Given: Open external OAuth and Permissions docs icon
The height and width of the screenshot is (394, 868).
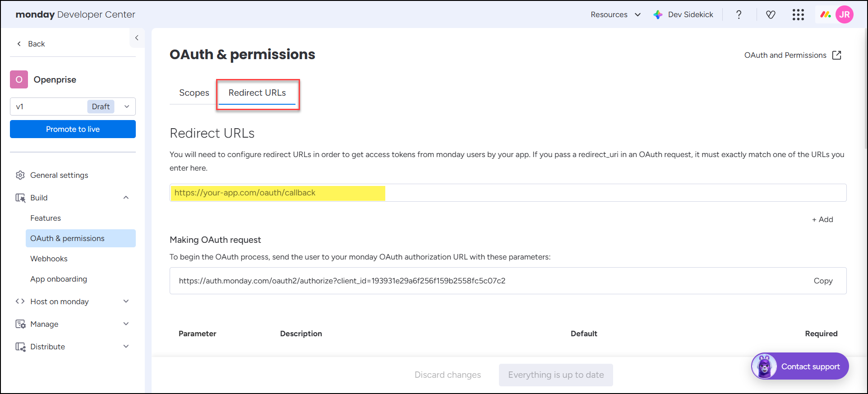Looking at the screenshot, I should tap(836, 55).
